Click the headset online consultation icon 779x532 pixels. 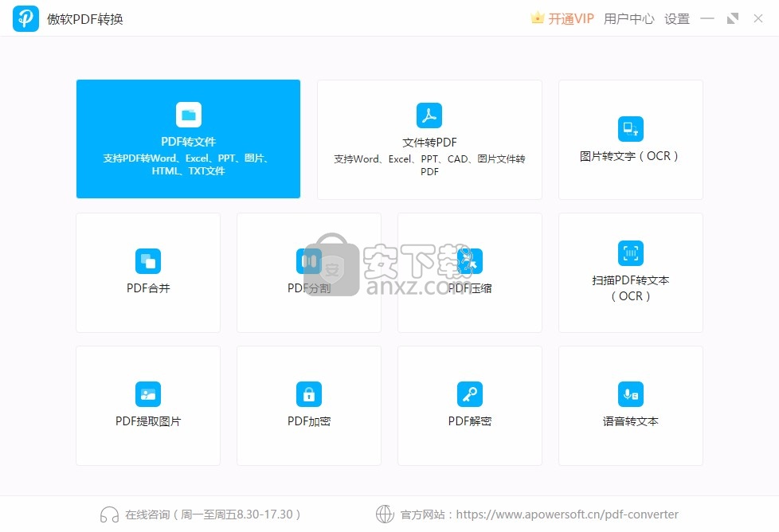[109, 514]
